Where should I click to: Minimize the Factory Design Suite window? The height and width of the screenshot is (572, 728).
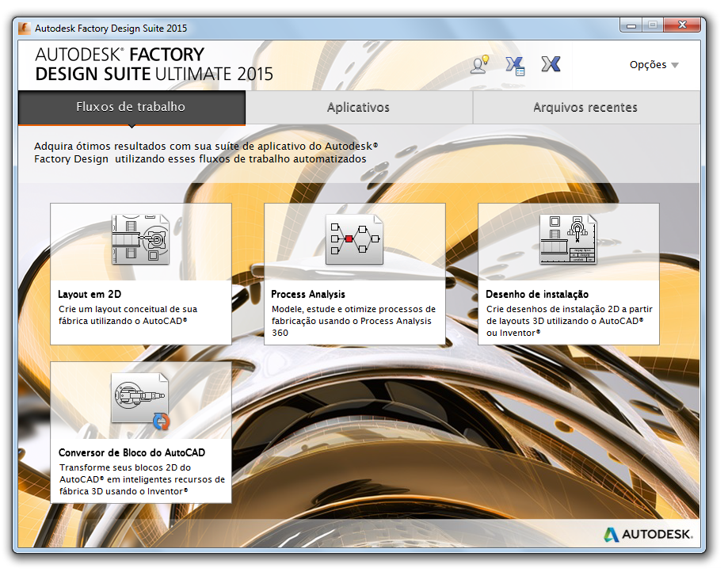[631, 25]
